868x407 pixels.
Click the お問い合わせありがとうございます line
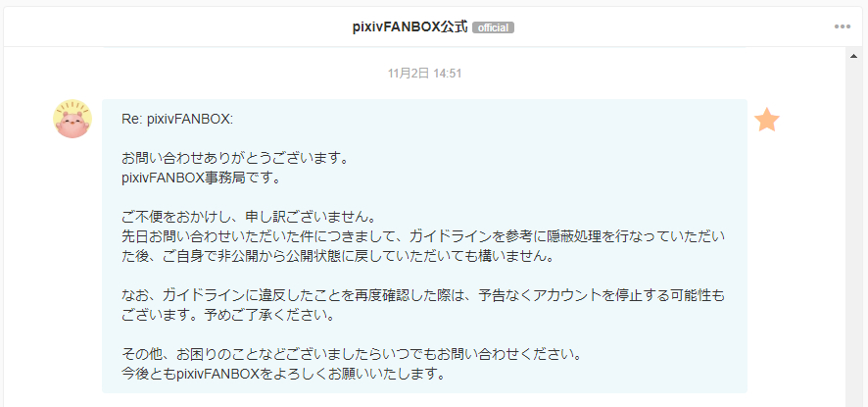coord(235,159)
